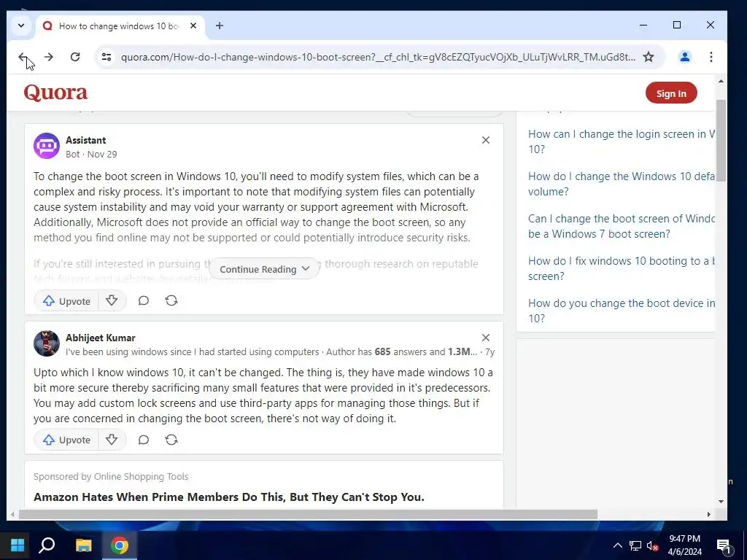Comment on Abhijeet Kumar's answer
The height and width of the screenshot is (560, 747).
[144, 440]
